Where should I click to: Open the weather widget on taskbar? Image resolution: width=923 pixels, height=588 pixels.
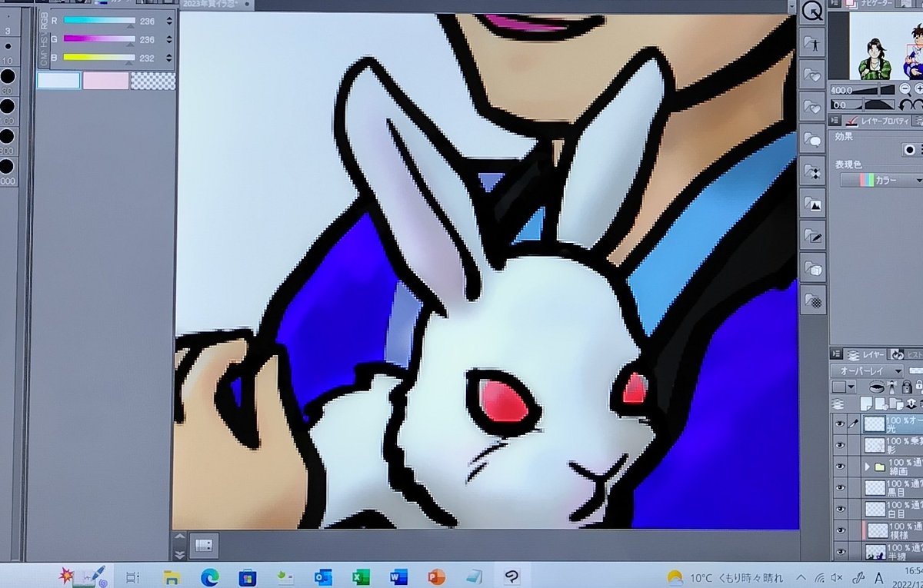[725, 577]
